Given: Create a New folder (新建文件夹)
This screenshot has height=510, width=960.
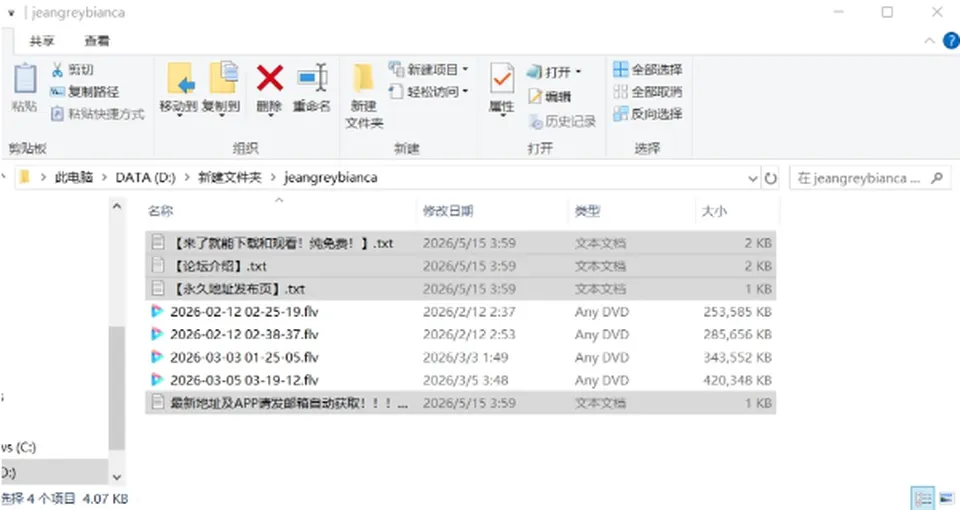Looking at the screenshot, I should tap(364, 96).
